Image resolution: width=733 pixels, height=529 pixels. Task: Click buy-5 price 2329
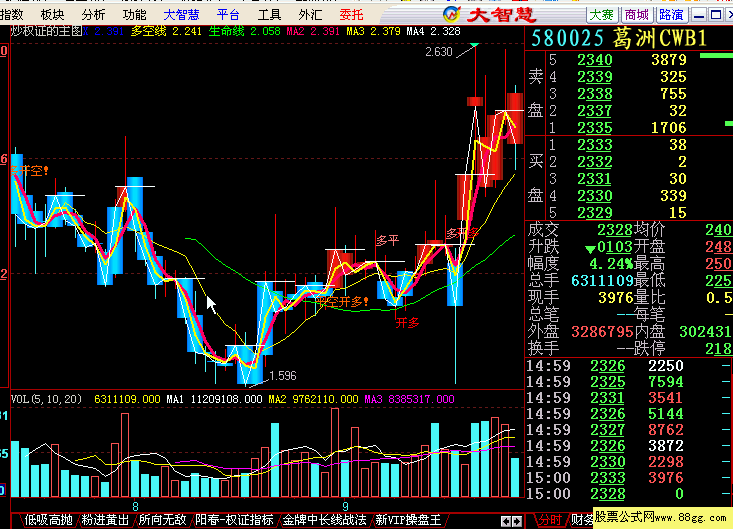click(595, 213)
